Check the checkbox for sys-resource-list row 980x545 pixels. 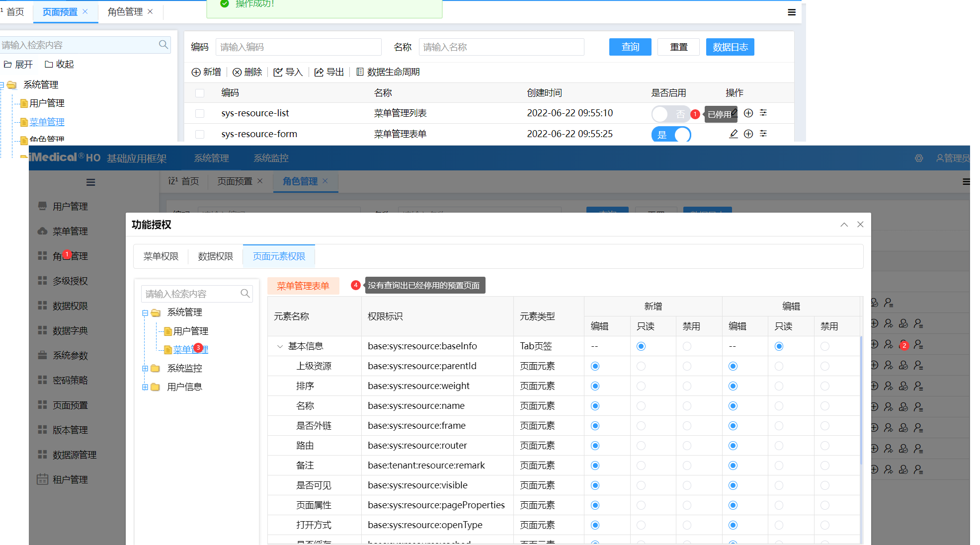[x=200, y=113]
